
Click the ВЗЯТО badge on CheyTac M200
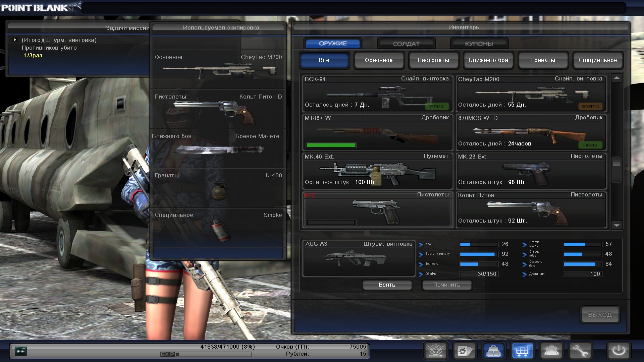590,106
